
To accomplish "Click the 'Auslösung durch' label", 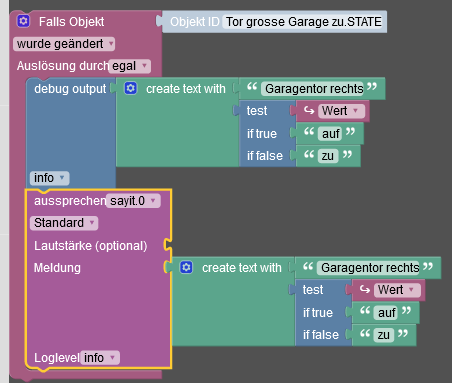I will (63, 66).
